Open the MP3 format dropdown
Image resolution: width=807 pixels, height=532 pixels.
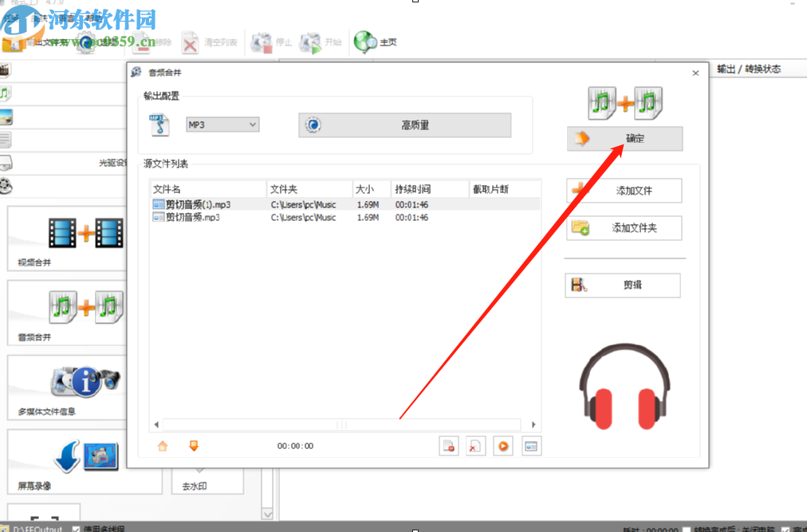coord(222,125)
